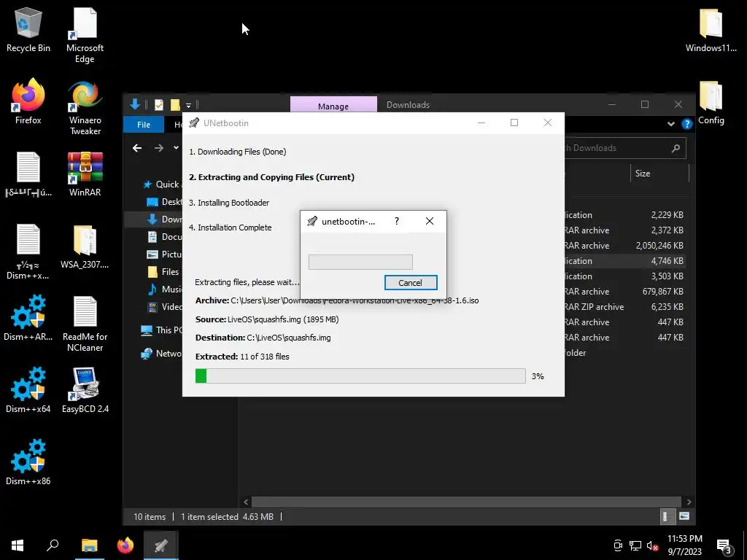
Task: Select the Windows11... folder on desktop
Action: pos(711,30)
